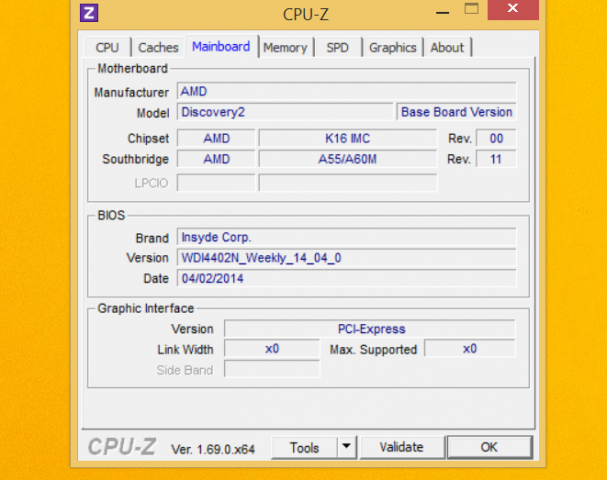The image size is (607, 480).
Task: Open the SPD tab
Action: pos(338,47)
